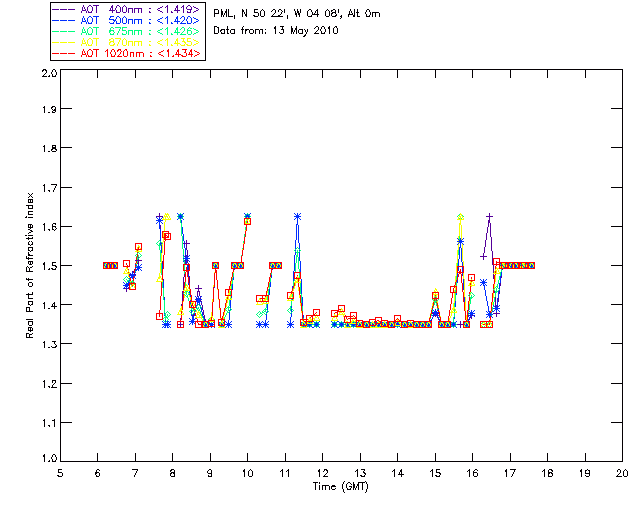Screen dimensions: 640x512
Task: Click the purple dashed line sample in legend
Action: pos(64,9)
